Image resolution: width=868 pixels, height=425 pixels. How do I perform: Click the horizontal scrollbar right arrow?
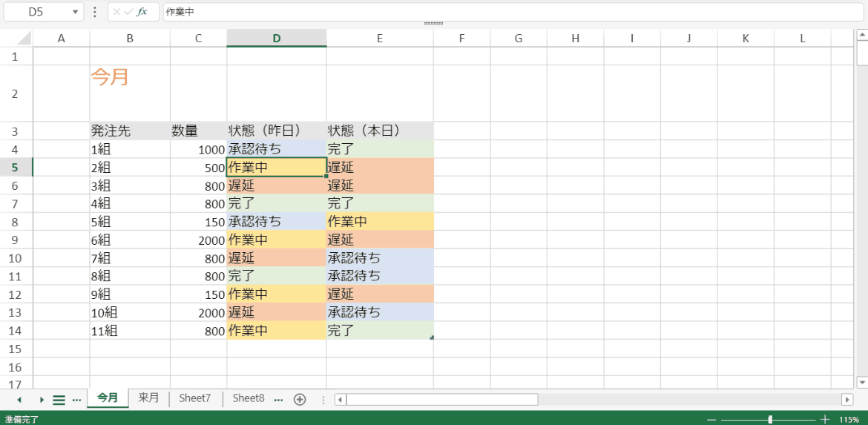[847, 400]
